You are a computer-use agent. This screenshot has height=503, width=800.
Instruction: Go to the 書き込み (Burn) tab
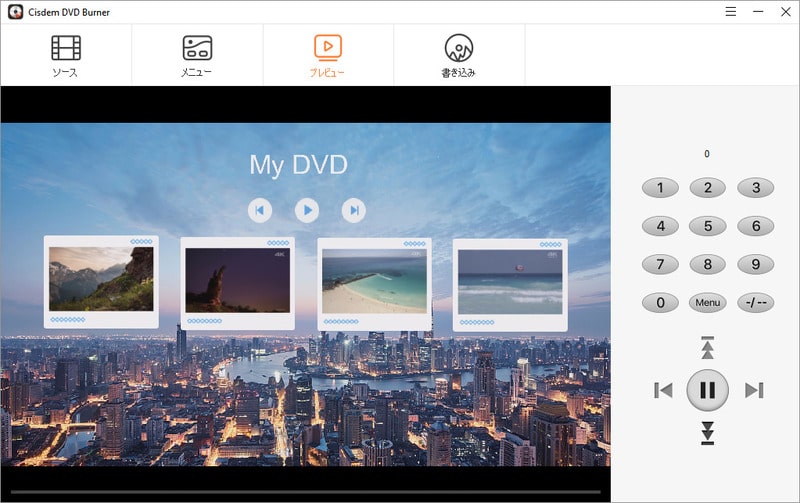point(458,56)
